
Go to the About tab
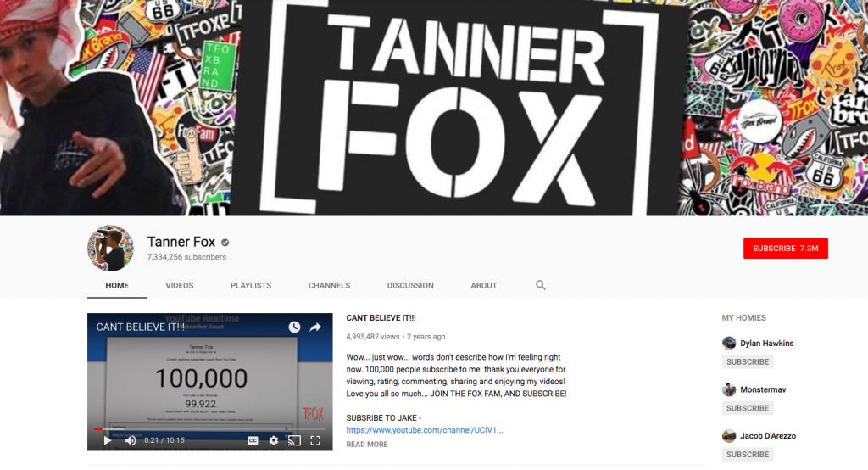[x=484, y=286]
